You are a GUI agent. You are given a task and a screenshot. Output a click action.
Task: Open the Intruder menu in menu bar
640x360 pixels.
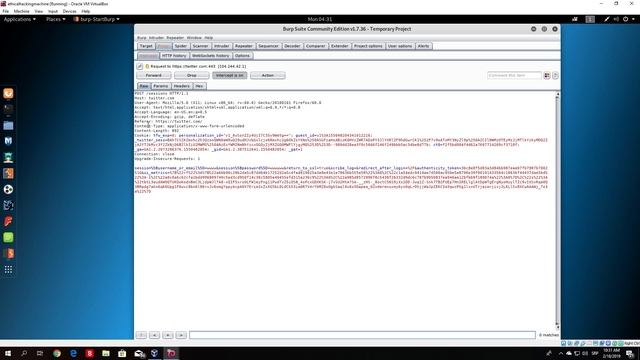pyautogui.click(x=156, y=38)
